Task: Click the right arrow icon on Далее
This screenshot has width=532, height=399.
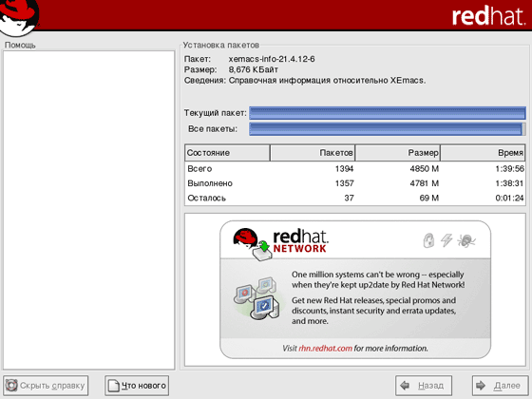Action: pyautogui.click(x=481, y=385)
